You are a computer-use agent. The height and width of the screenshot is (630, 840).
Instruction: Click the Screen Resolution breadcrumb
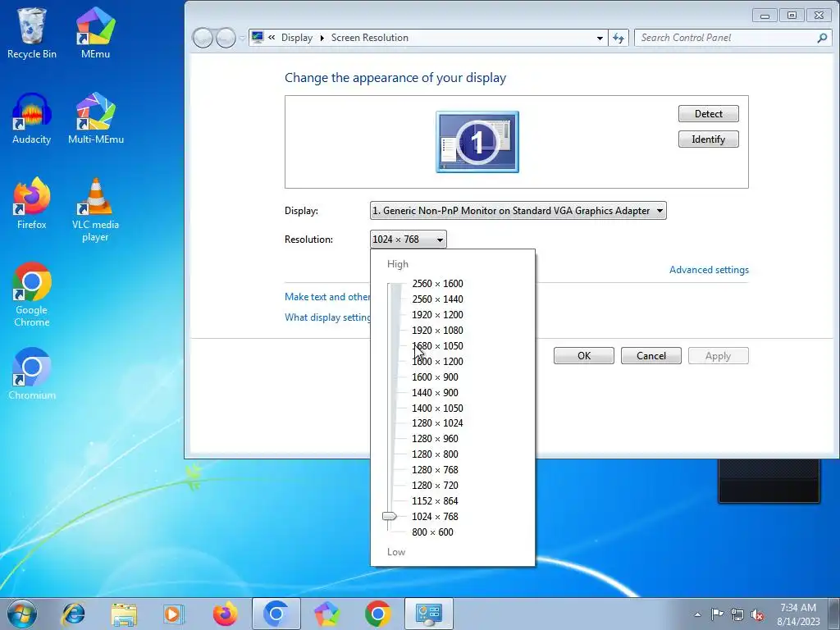[x=370, y=38]
